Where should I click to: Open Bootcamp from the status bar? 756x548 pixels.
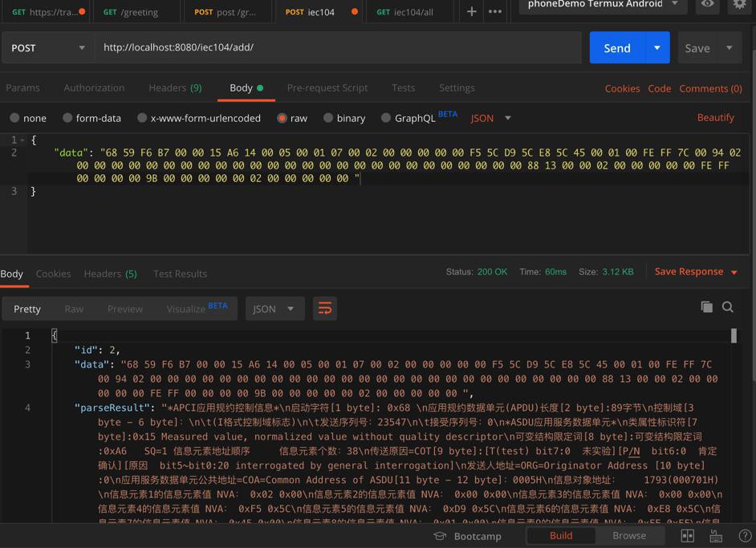(x=468, y=536)
